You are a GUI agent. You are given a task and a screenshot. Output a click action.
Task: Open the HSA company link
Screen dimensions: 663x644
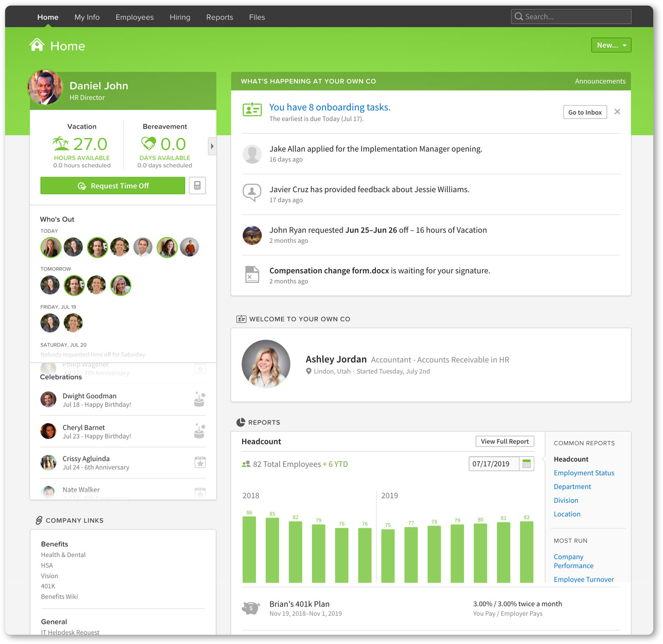[47, 565]
